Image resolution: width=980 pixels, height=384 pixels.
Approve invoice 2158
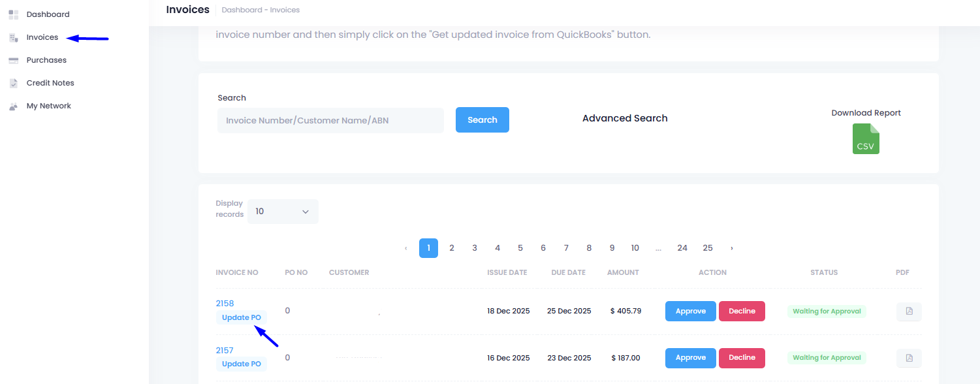pyautogui.click(x=690, y=312)
